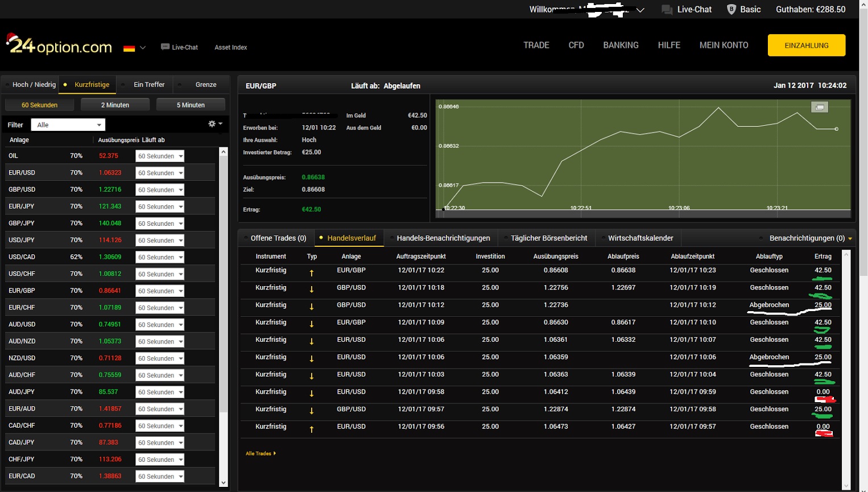868x492 pixels.
Task: Click the Live-Chat speech bubble in top bar
Action: [667, 10]
